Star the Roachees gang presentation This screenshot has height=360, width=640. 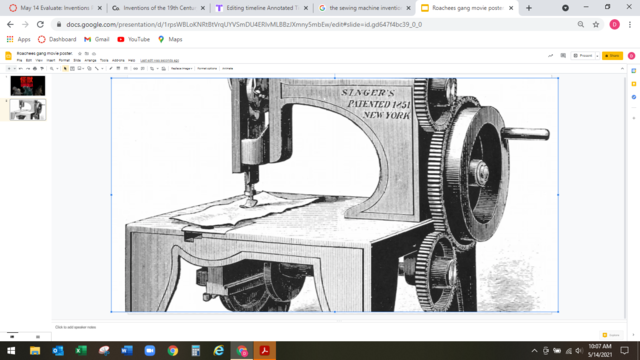pyautogui.click(x=80, y=53)
